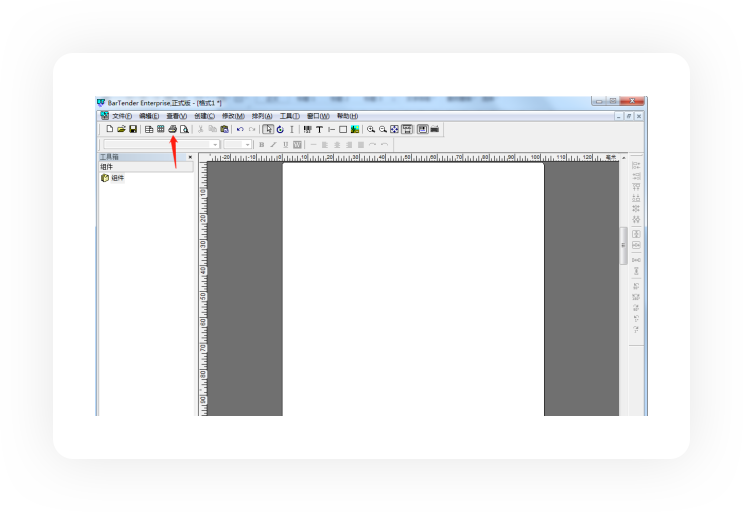This screenshot has width=743, height=512.
Task: Choose the rectangle box drawing tool
Action: pos(343,129)
